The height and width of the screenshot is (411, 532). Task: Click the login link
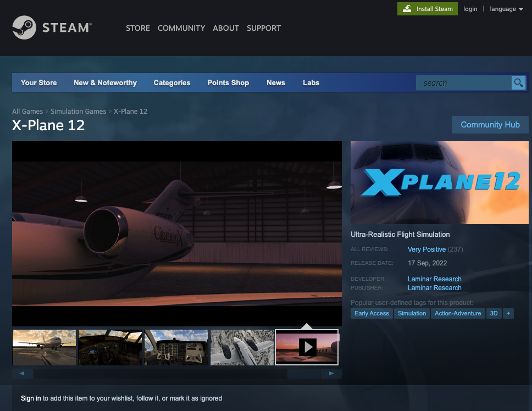pos(470,9)
